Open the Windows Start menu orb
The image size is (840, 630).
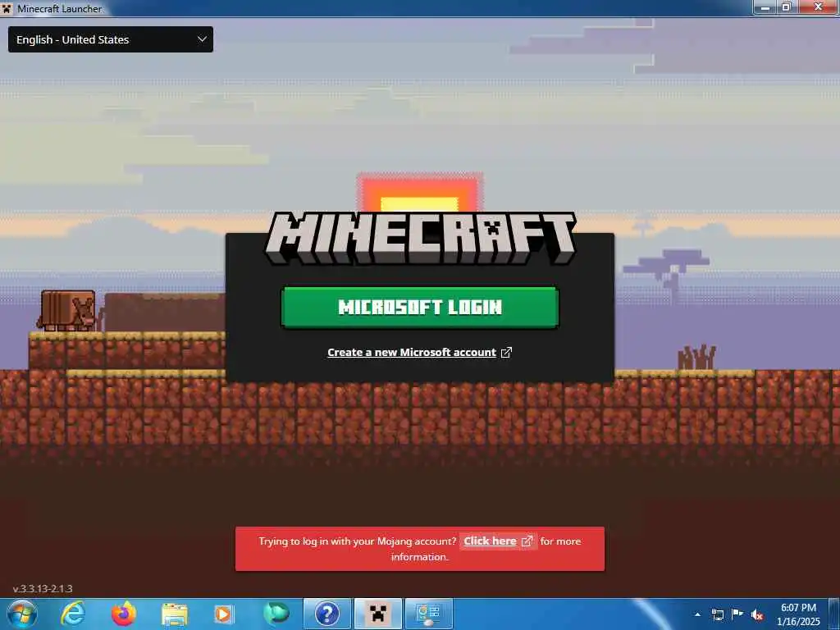(21, 614)
